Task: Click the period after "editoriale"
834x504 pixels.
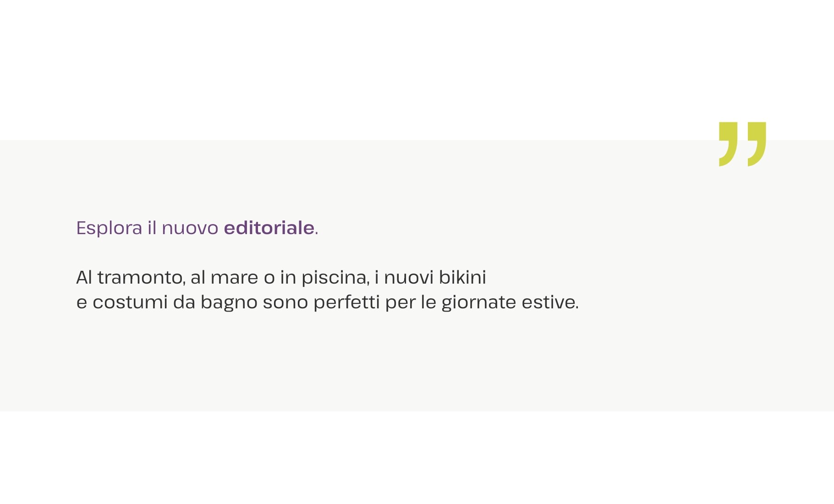Action: click(317, 232)
